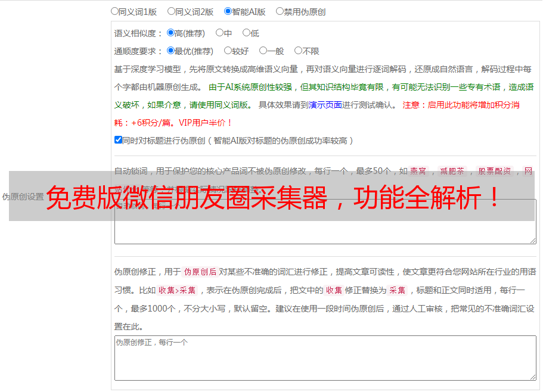The image size is (543, 392).
Task: Click the 伪原创设置 label
Action: point(23,197)
